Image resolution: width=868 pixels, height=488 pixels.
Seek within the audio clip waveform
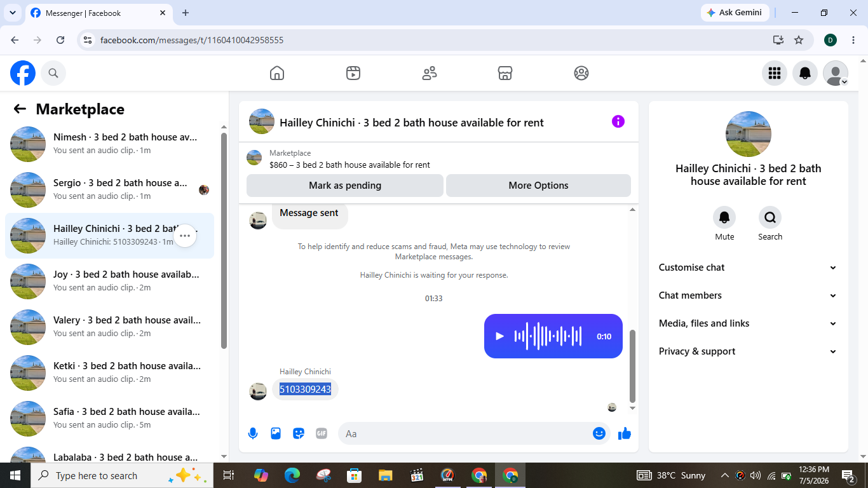point(548,336)
